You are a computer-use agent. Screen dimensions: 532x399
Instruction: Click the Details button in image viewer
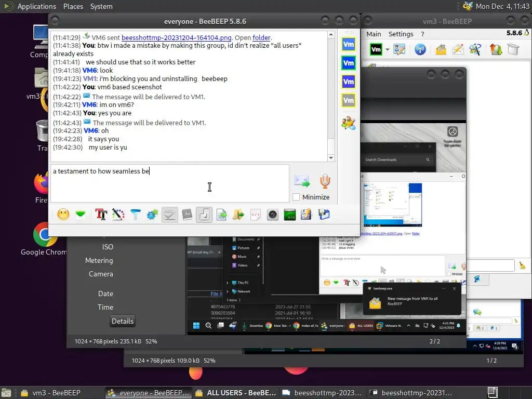tap(123, 321)
